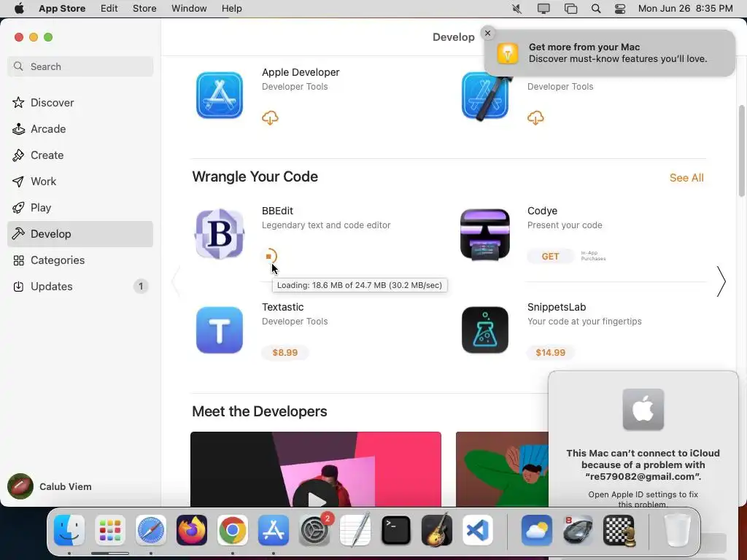This screenshot has width=747, height=560.
Task: Click the Apple logo in iCloud alert
Action: [643, 409]
